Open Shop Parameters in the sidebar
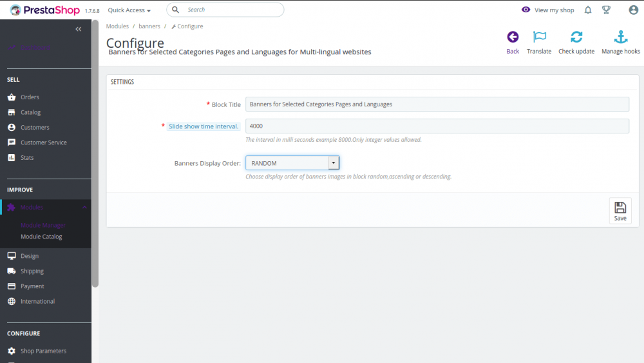Screen dimensions: 644x363 tap(44, 351)
